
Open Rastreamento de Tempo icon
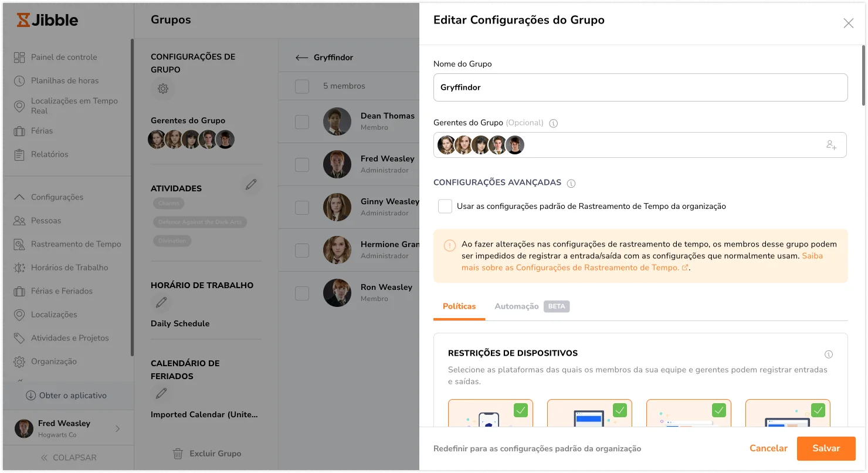click(19, 244)
